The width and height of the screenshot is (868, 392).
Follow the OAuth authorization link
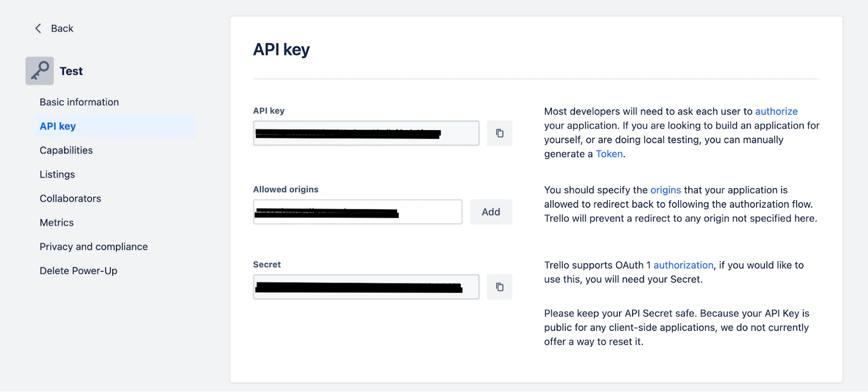[x=684, y=265]
